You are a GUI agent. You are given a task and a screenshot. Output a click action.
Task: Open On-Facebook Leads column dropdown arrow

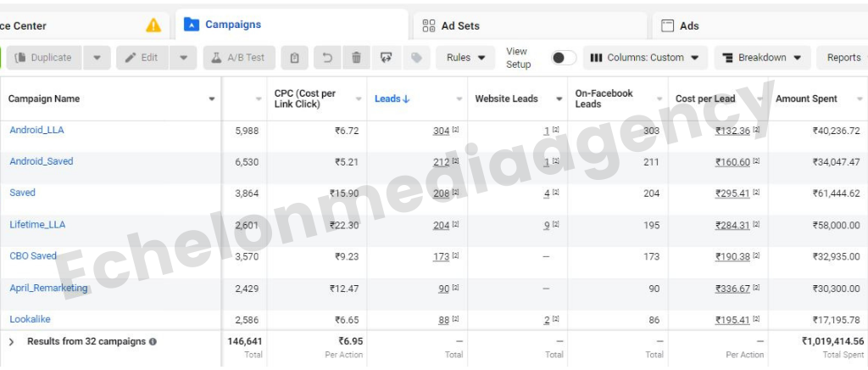pyautogui.click(x=659, y=99)
